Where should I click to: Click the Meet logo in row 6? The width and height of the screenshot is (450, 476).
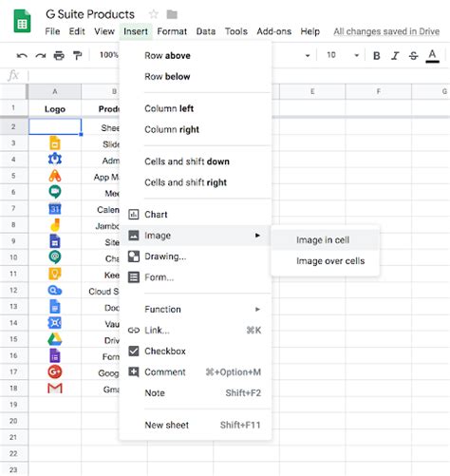point(55,192)
